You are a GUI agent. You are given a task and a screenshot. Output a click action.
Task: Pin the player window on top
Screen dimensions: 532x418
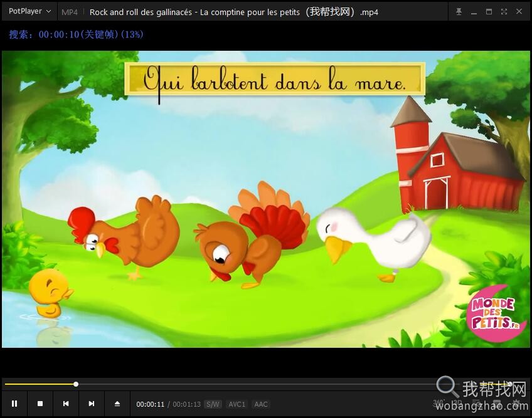[459, 11]
